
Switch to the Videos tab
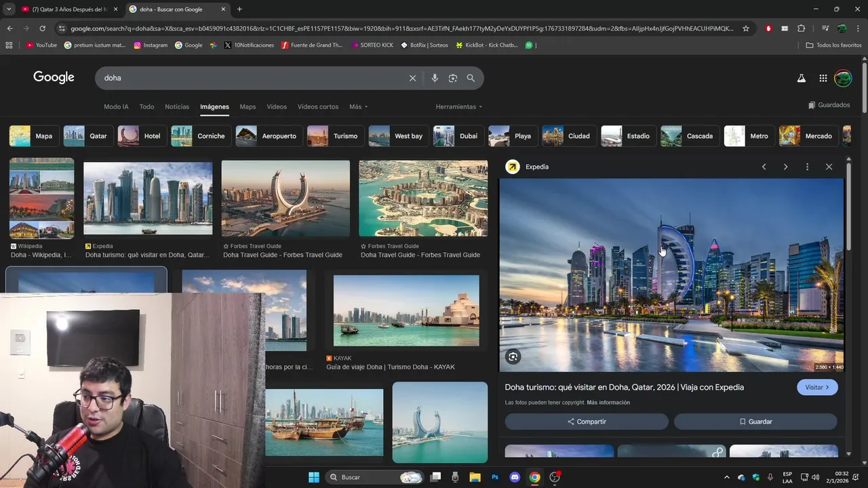(277, 106)
